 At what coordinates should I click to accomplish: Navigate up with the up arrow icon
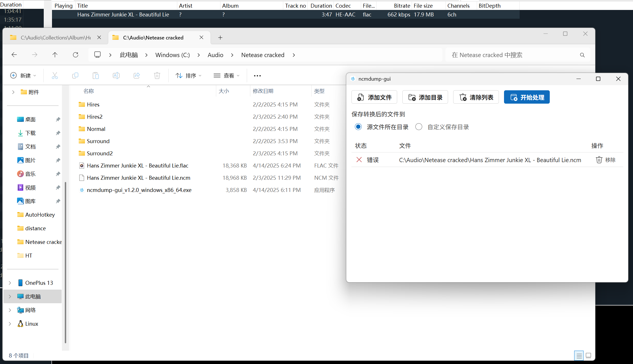coord(55,55)
